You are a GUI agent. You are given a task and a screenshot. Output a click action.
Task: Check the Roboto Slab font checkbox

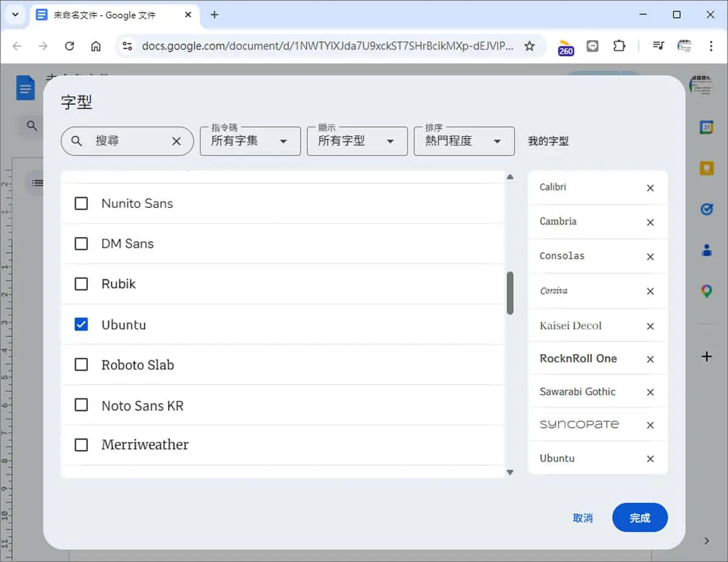point(81,364)
